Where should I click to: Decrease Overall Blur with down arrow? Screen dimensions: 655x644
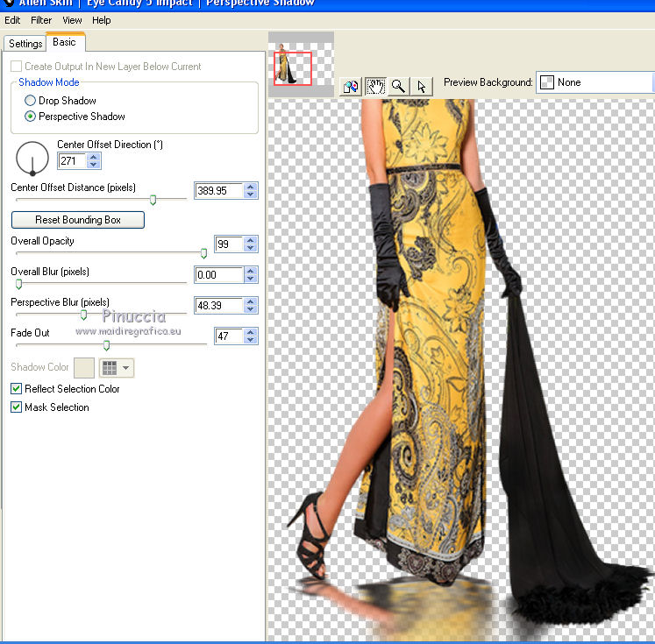[251, 279]
